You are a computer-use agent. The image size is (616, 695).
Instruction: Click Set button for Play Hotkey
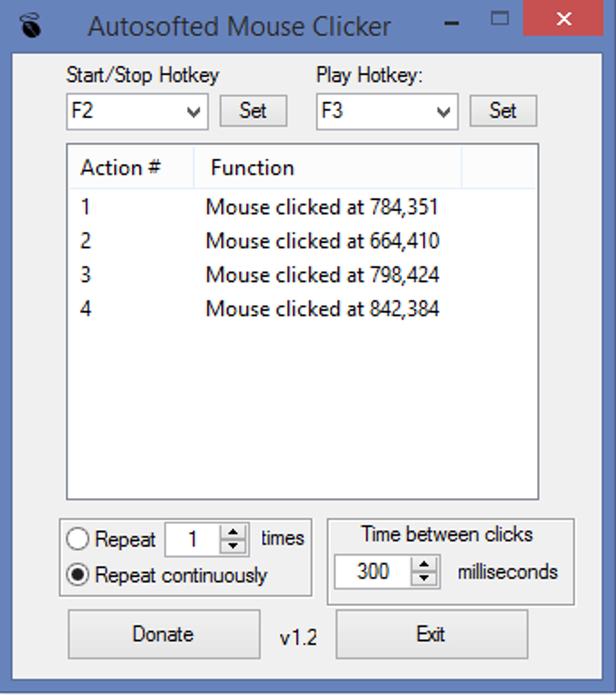coord(503,111)
